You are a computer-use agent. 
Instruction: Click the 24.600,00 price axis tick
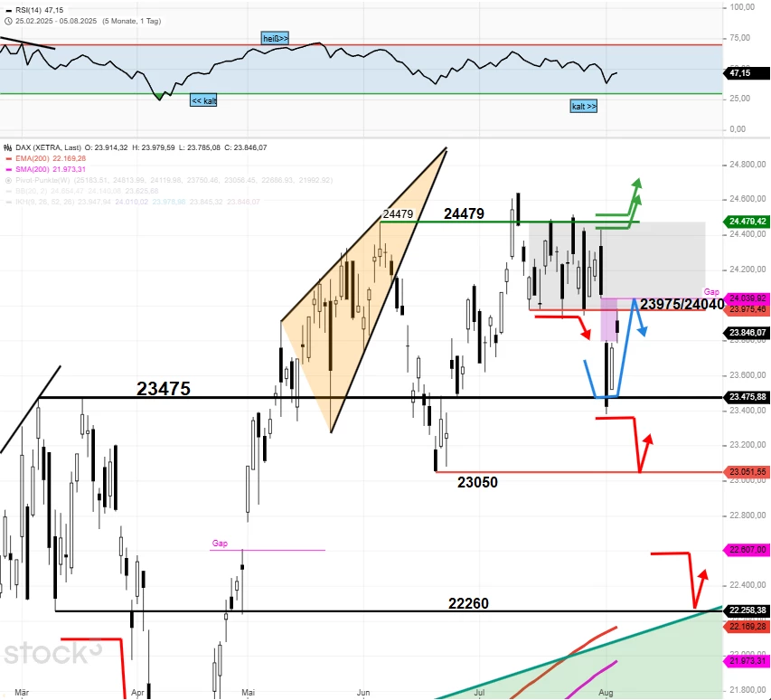[747, 199]
